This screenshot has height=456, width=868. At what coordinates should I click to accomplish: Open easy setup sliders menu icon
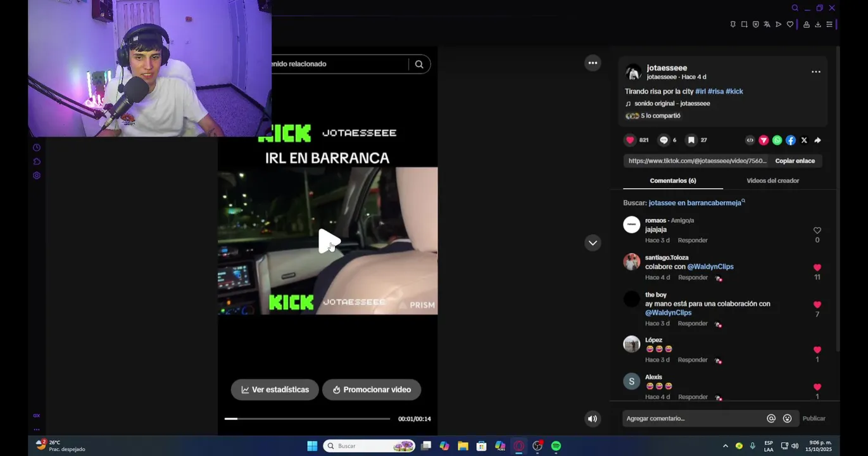click(829, 25)
